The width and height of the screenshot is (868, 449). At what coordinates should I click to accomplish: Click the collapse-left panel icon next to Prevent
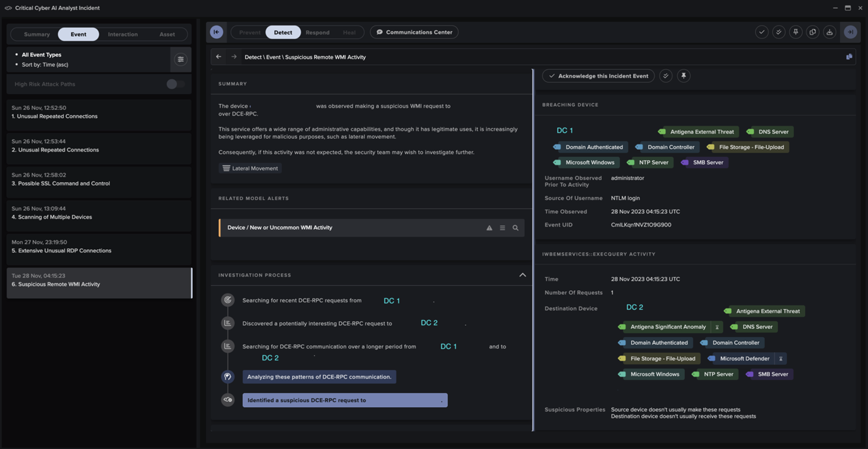click(217, 32)
